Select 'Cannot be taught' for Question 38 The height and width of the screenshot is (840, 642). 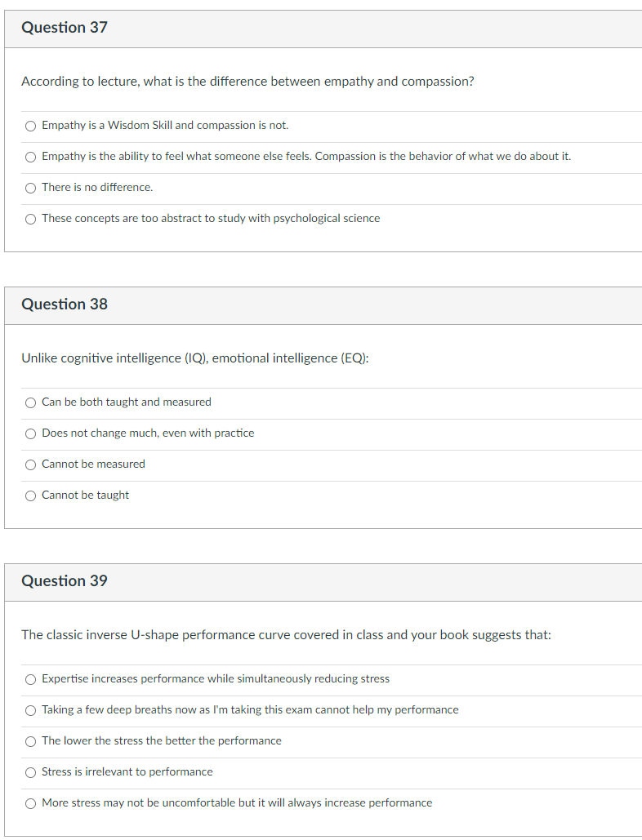coord(30,496)
